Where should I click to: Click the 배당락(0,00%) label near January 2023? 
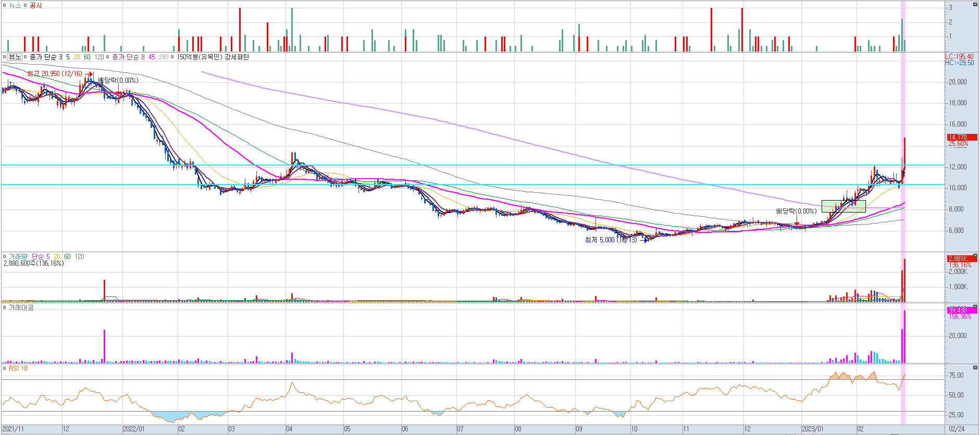tap(796, 211)
